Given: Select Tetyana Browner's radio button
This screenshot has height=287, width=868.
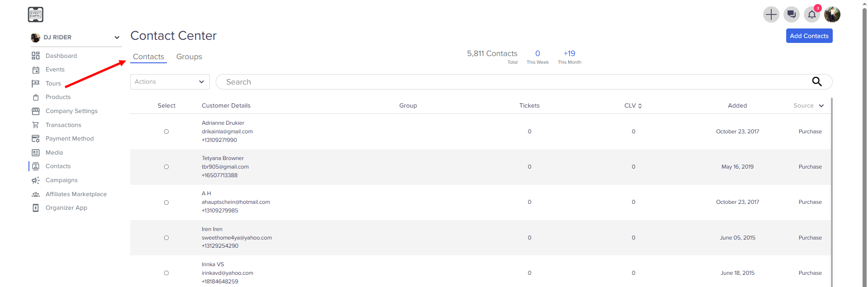Looking at the screenshot, I should [166, 167].
